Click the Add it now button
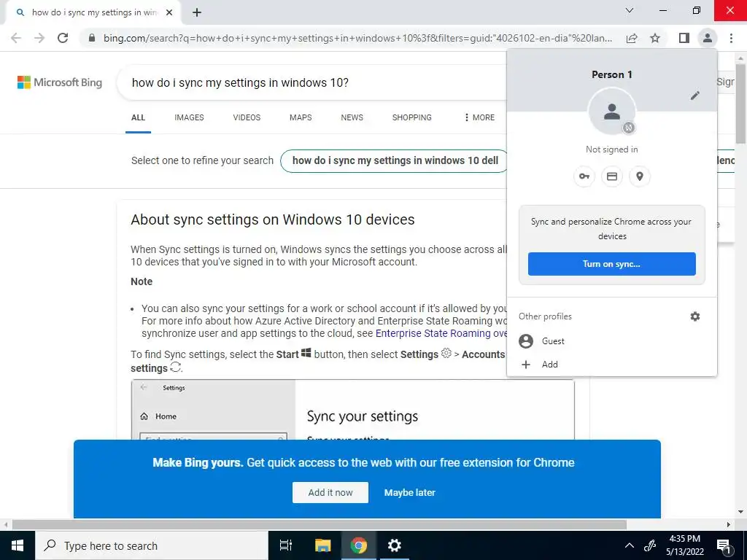747x560 pixels. tap(330, 492)
